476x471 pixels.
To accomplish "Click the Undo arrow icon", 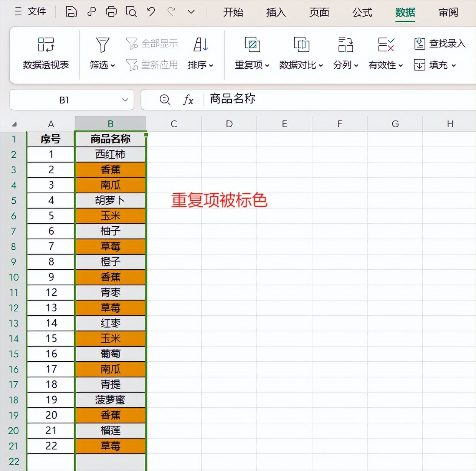I will (151, 12).
